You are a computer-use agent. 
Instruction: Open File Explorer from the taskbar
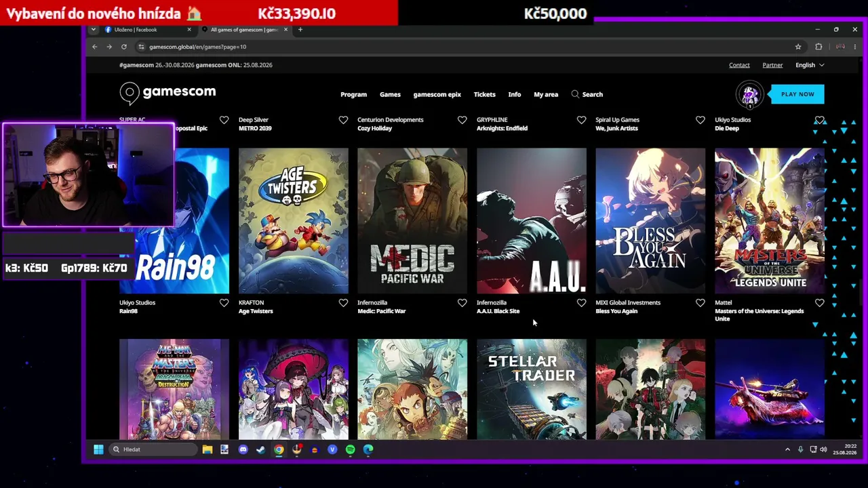coord(208,449)
